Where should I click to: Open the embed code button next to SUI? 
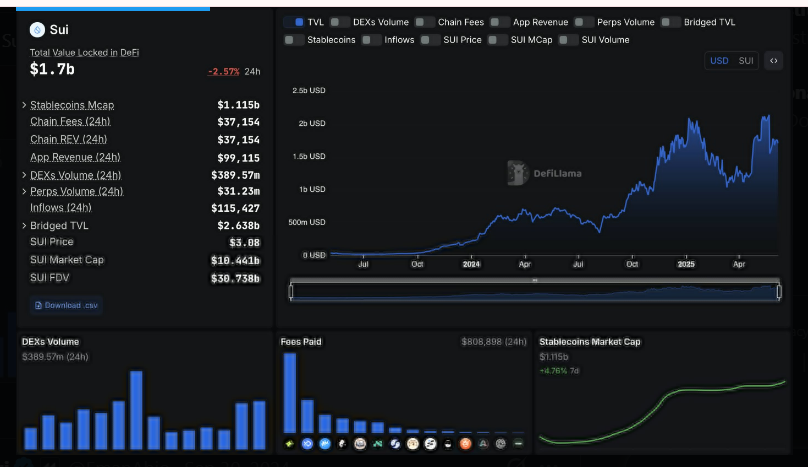point(773,61)
